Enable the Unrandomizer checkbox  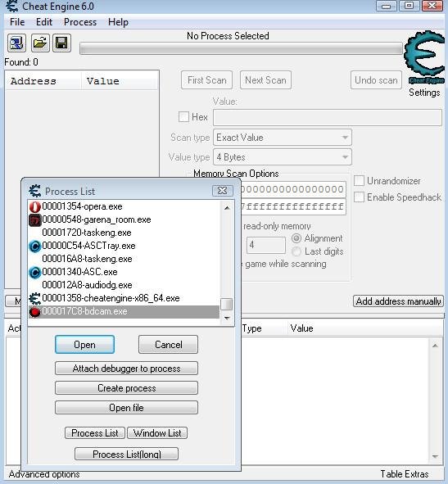359,181
